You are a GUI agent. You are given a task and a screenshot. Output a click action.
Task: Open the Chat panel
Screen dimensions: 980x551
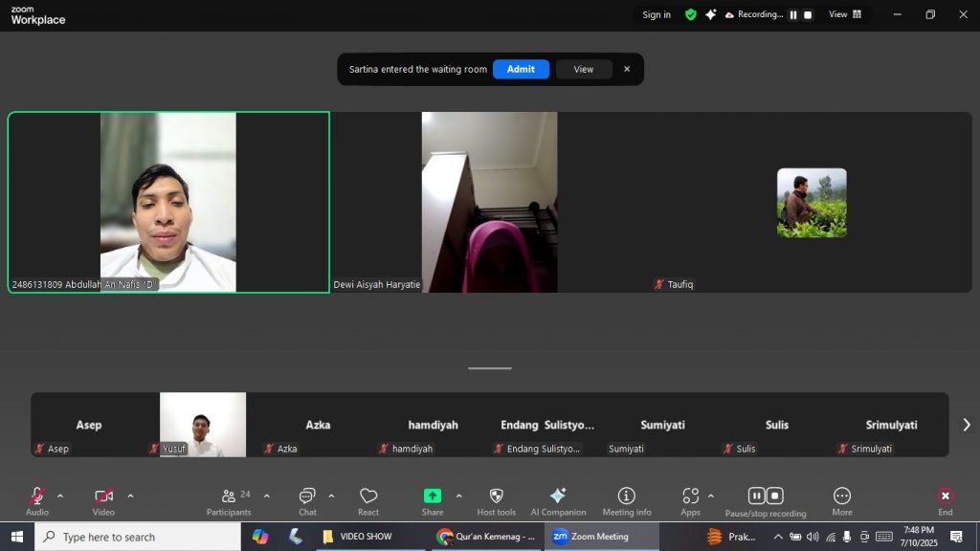(307, 496)
